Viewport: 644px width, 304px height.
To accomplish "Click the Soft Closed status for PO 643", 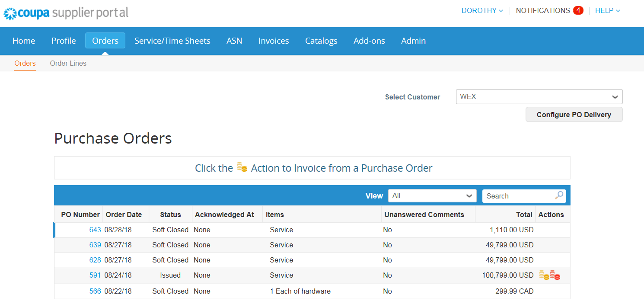I will 170,230.
